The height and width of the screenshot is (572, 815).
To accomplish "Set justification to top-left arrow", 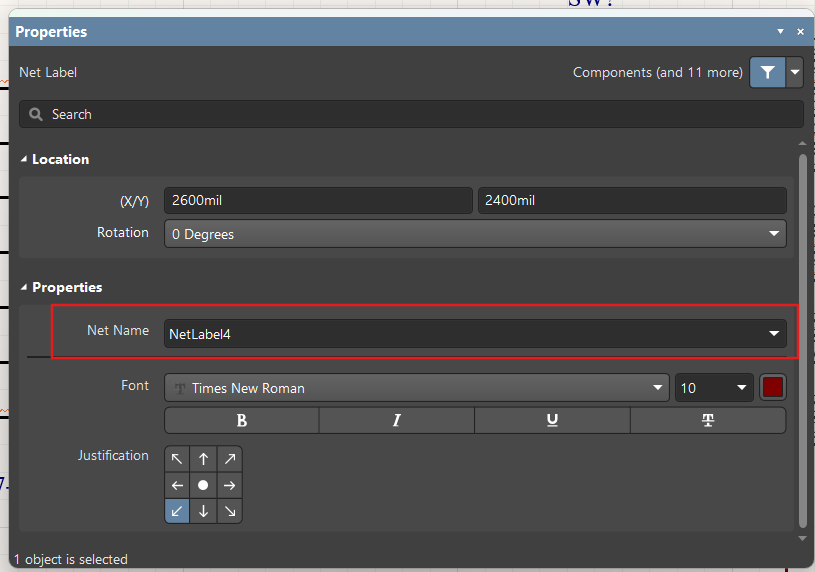I will 177,459.
